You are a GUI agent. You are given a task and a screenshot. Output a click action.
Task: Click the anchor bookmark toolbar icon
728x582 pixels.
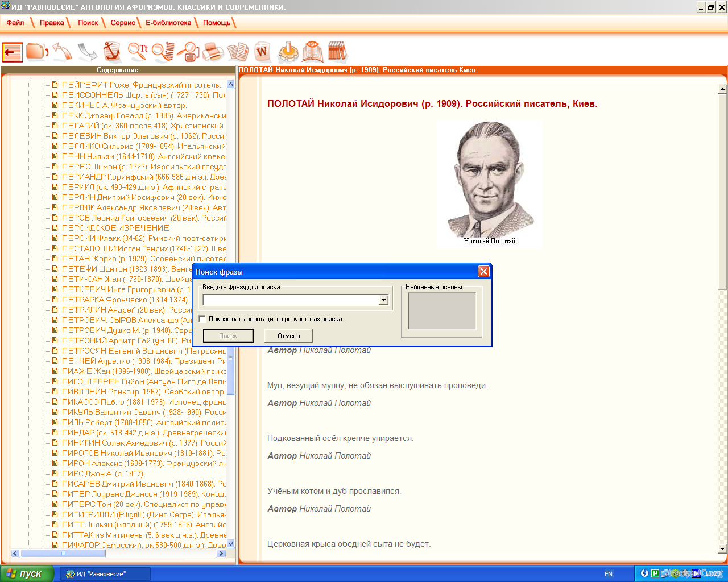pyautogui.click(x=112, y=52)
